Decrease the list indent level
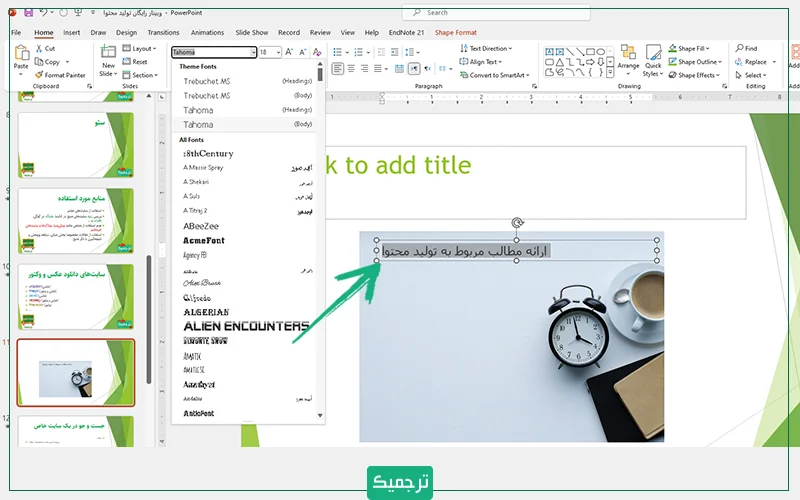The image size is (800, 500). (381, 52)
